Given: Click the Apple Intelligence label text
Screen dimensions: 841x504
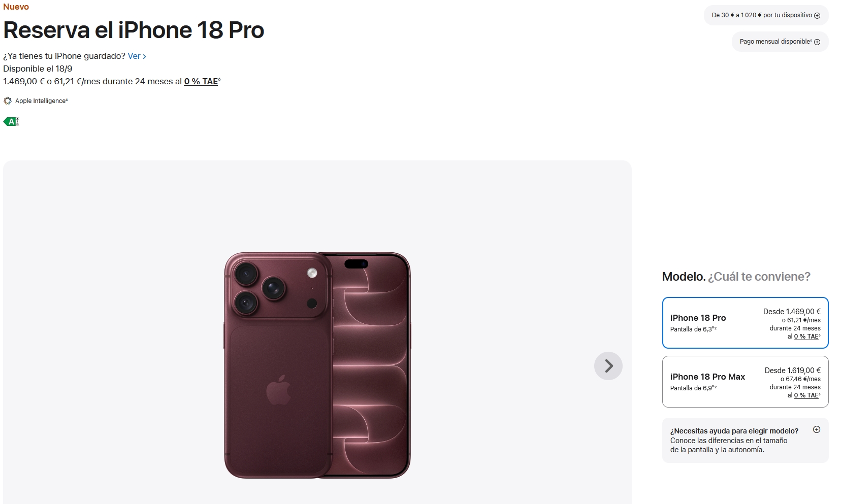Looking at the screenshot, I should 41,101.
